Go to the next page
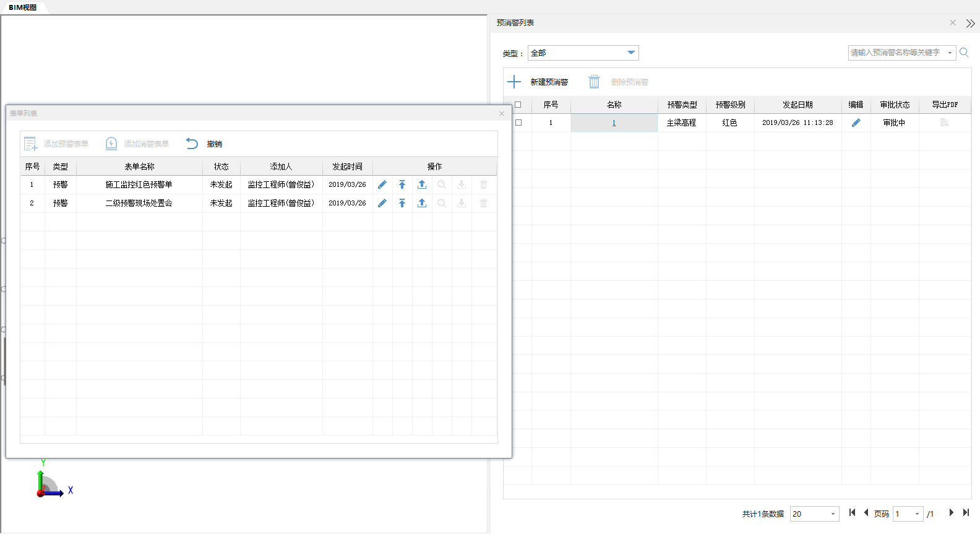This screenshot has width=980, height=534. coord(952,512)
